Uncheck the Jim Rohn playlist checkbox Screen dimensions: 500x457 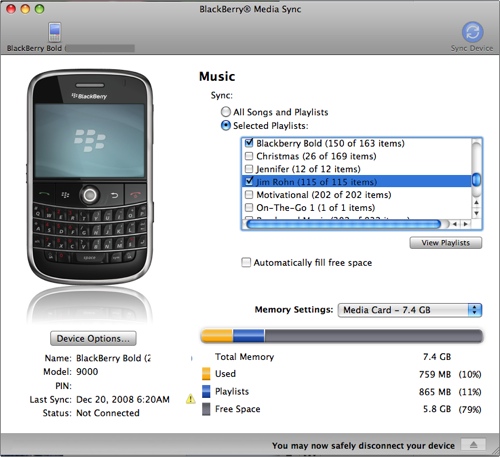pos(249,181)
